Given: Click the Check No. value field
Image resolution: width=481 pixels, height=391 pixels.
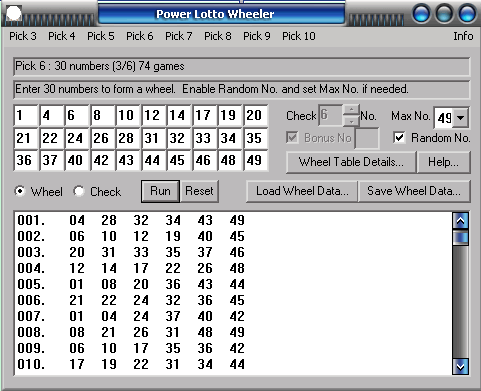Looking at the screenshot, I should [x=331, y=115].
